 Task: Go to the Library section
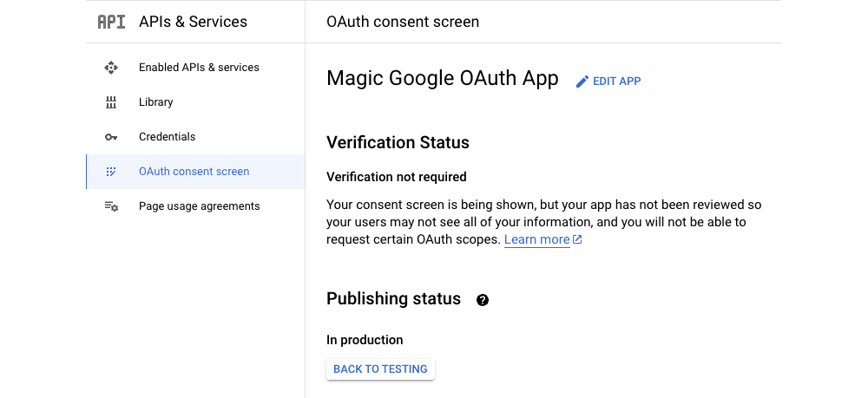coord(195,102)
